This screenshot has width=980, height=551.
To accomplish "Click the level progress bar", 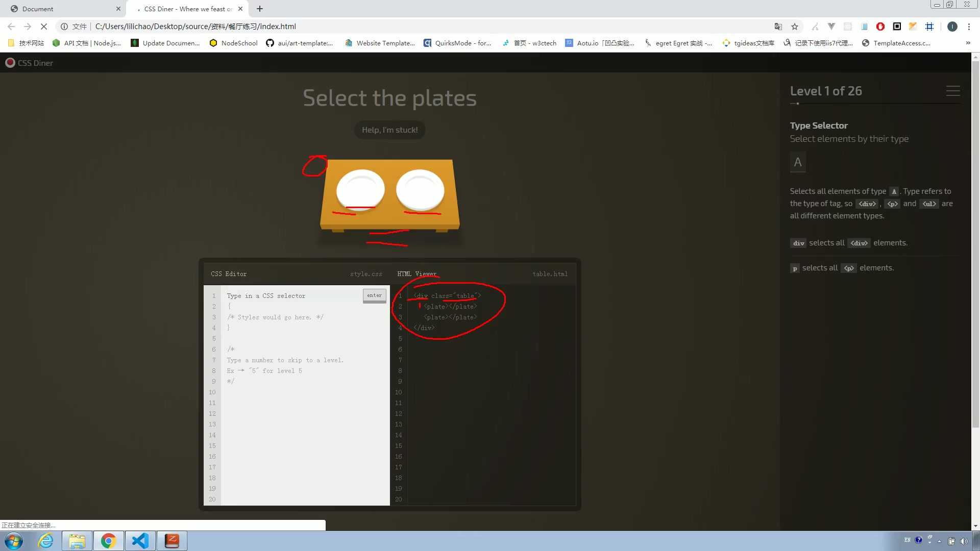I will click(x=875, y=104).
